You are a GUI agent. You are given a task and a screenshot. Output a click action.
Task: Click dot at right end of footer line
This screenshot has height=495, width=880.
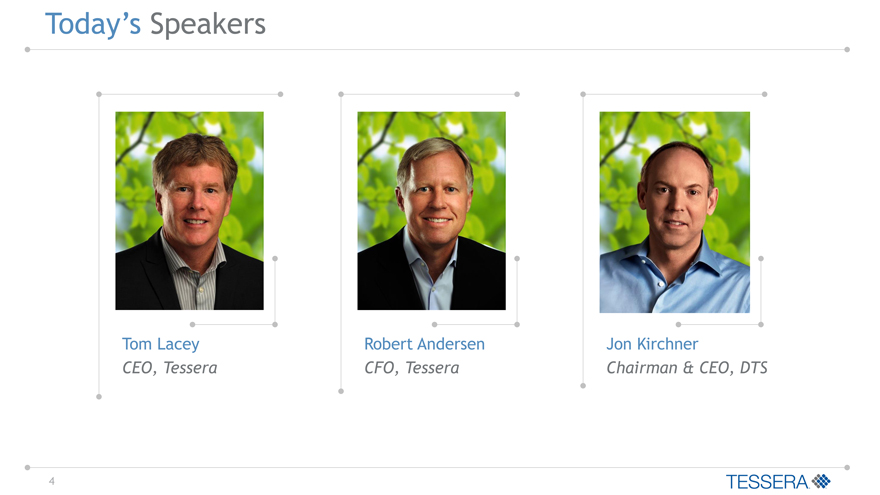point(847,467)
